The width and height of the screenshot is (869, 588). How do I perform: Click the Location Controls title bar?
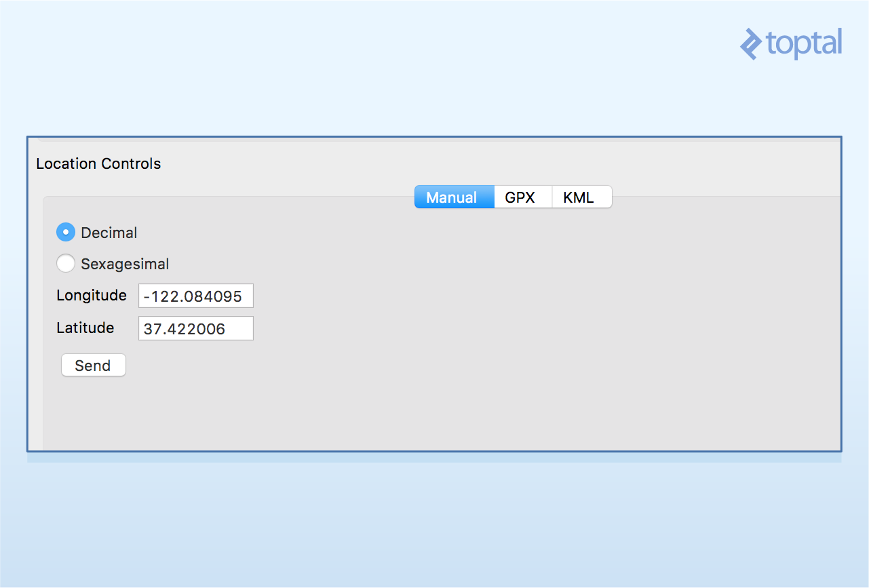[98, 163]
